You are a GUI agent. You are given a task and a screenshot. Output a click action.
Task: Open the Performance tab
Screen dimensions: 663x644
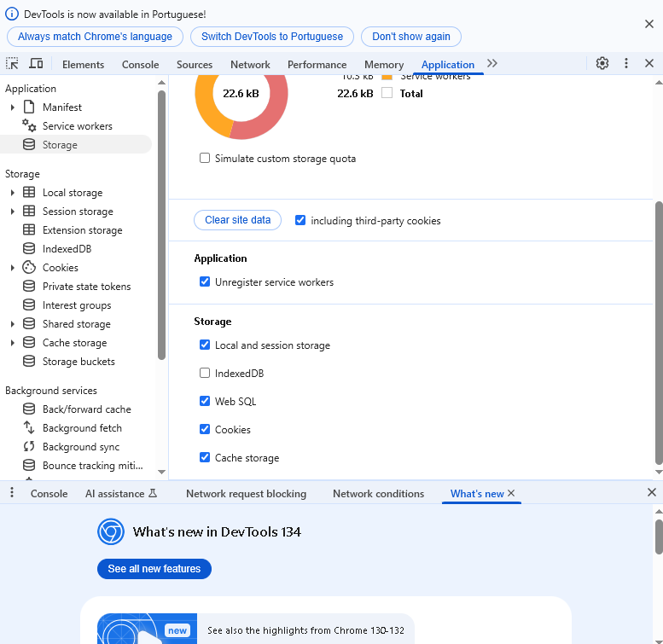(317, 65)
